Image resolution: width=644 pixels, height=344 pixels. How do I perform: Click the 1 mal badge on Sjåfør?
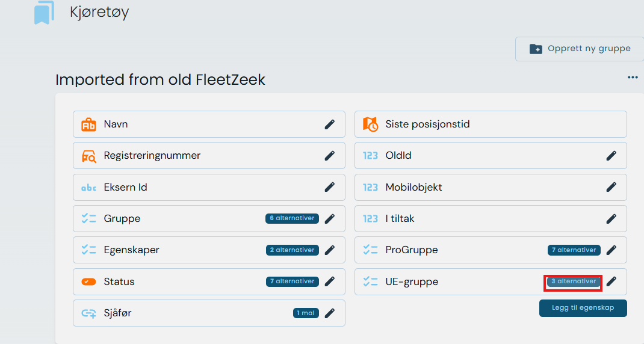[x=306, y=313]
